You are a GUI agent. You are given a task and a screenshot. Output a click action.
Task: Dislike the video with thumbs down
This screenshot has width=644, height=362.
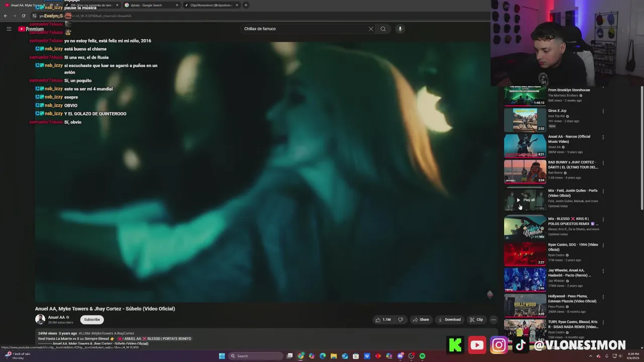(x=400, y=320)
